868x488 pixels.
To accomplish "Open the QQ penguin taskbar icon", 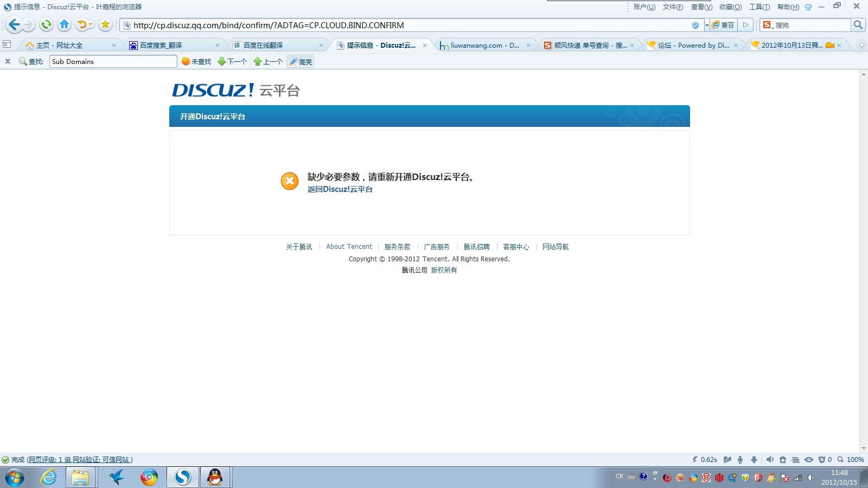I will [x=215, y=478].
